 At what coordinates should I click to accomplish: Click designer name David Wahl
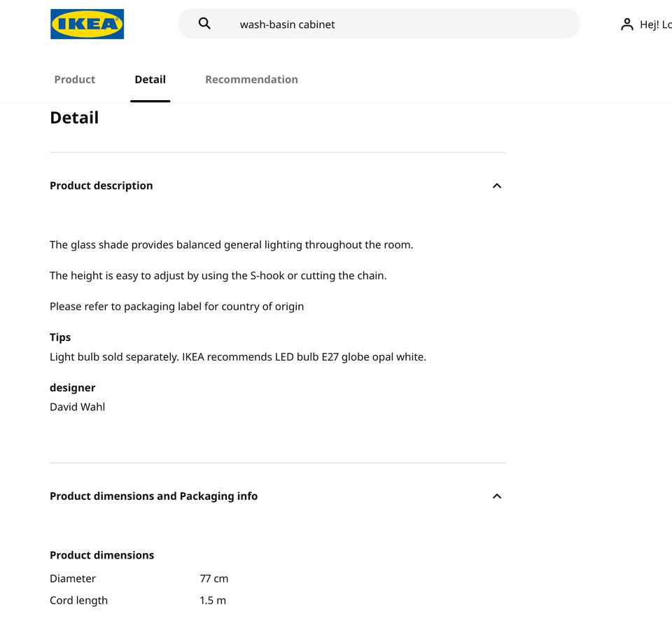click(x=78, y=407)
